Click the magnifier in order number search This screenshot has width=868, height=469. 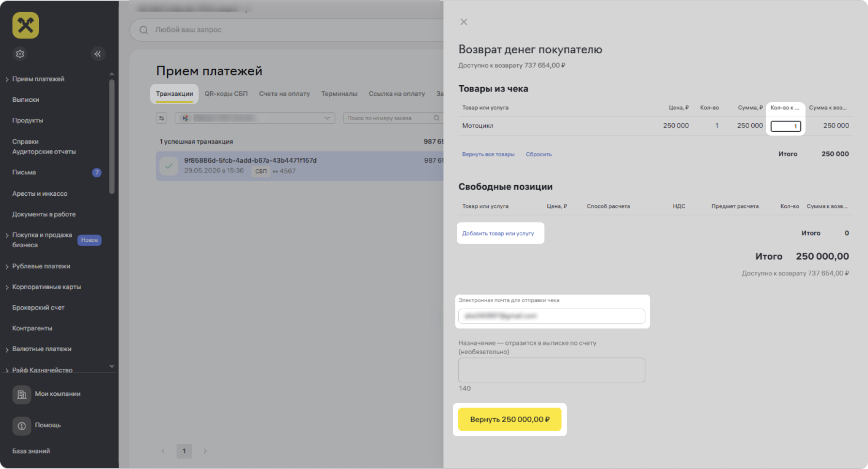click(436, 118)
